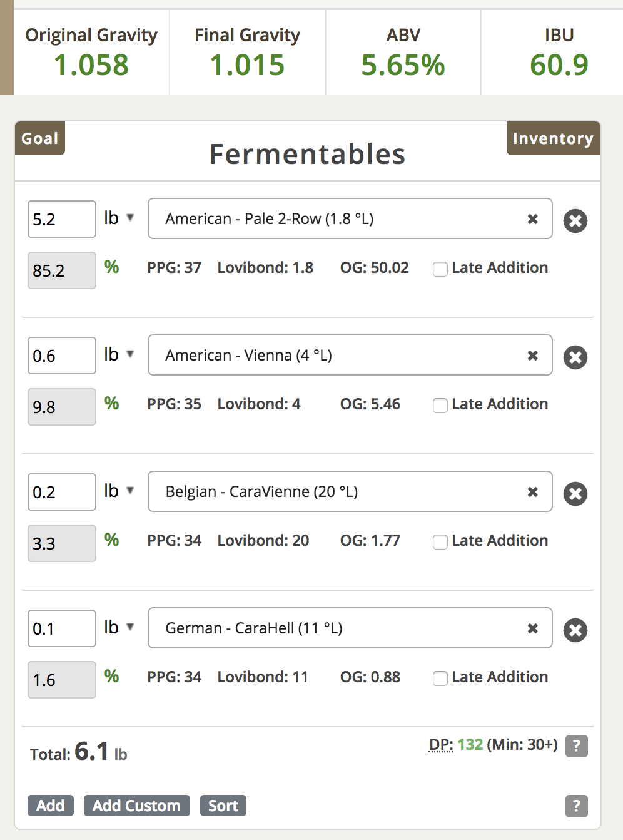The width and height of the screenshot is (623, 840).
Task: Remove the American Pale 2-Row fermentable row
Action: 575,221
